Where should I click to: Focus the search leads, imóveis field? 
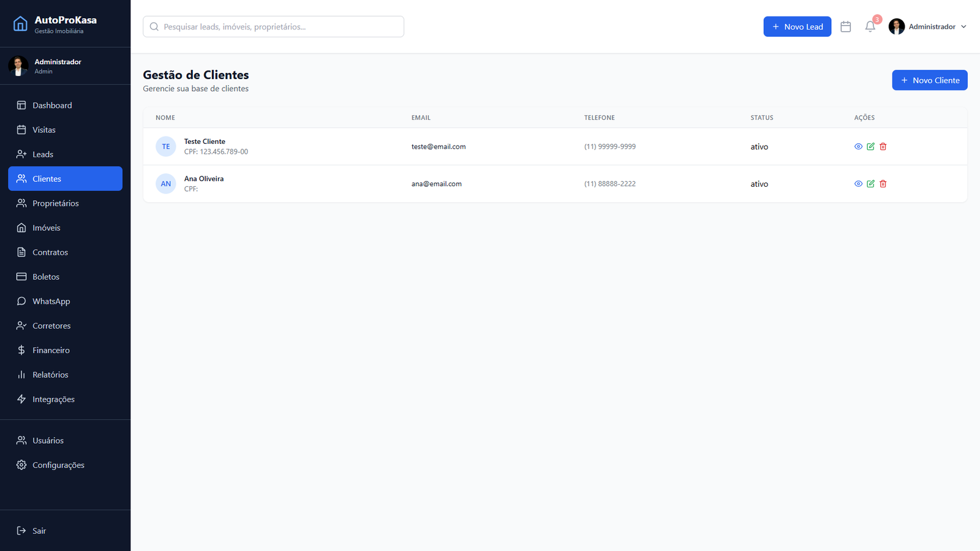point(273,27)
